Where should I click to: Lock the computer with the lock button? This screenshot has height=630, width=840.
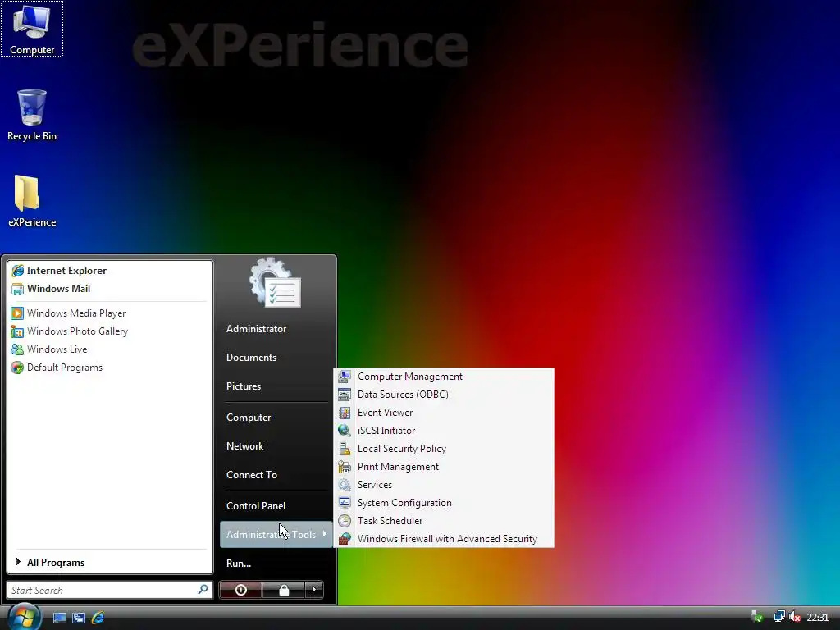pyautogui.click(x=284, y=591)
